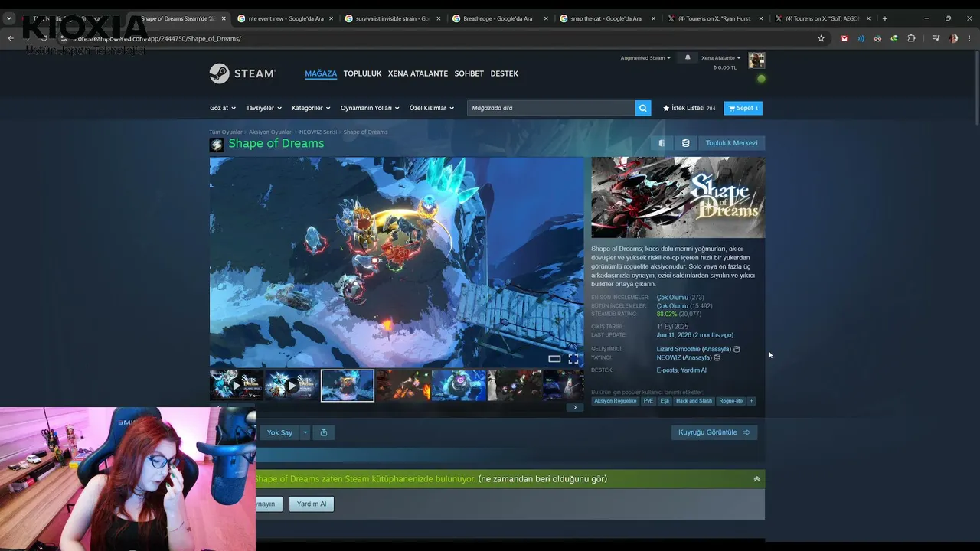
Task: Expand the Xena Atalante account menu
Action: pos(720,57)
